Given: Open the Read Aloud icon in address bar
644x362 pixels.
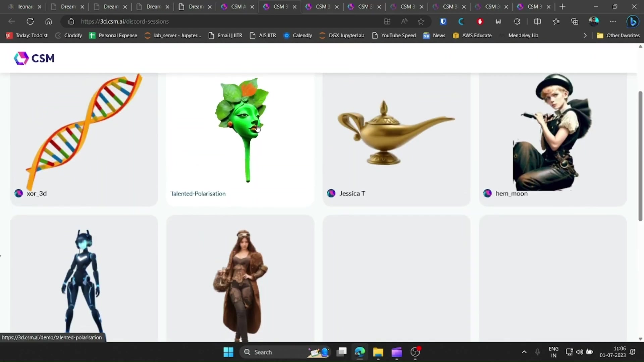Looking at the screenshot, I should [x=404, y=21].
